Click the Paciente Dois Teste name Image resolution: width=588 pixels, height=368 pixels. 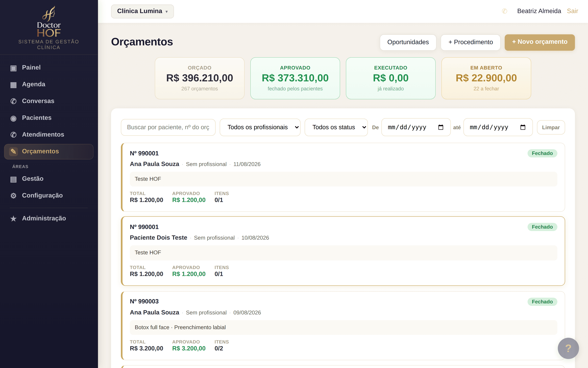coord(158,238)
